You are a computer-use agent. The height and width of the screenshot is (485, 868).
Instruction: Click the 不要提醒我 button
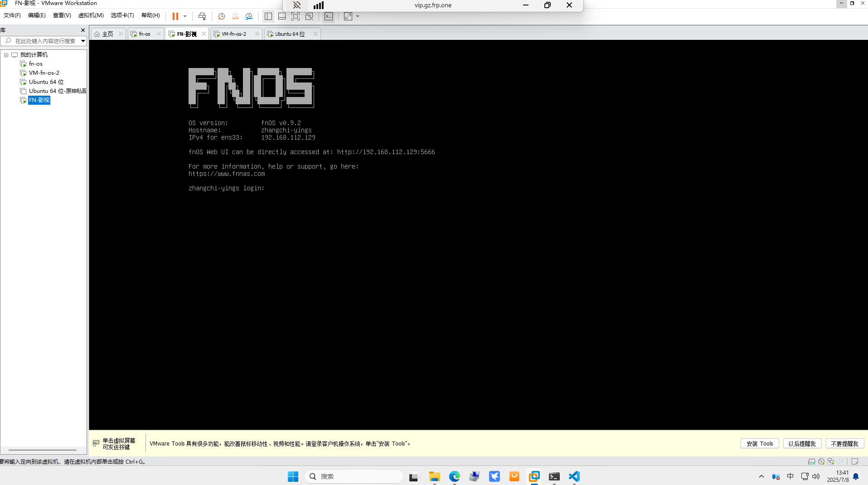point(845,444)
